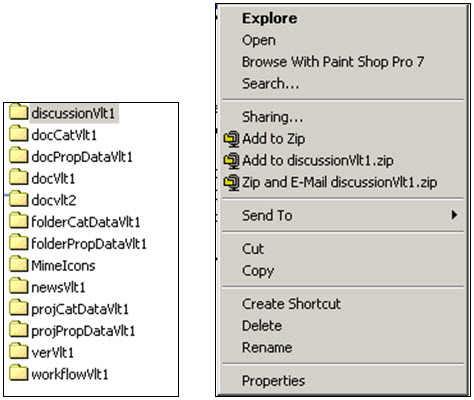Image resolution: width=474 pixels, height=400 pixels.
Task: Select the projPropDataVlt1 folder name
Action: click(x=83, y=331)
